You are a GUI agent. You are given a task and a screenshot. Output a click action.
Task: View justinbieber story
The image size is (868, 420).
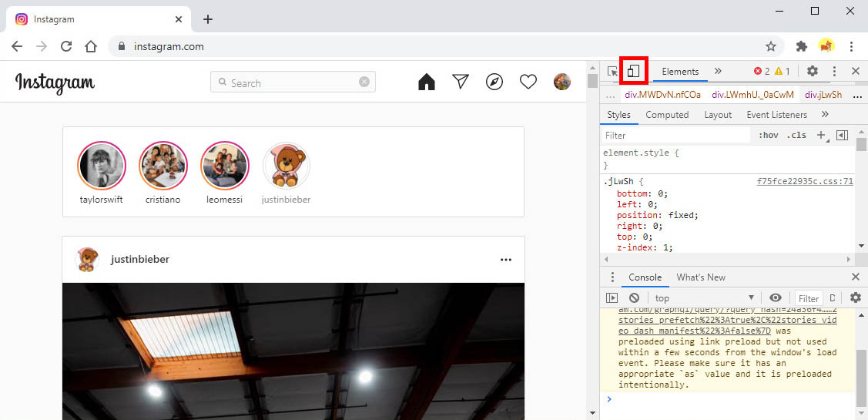point(287,166)
